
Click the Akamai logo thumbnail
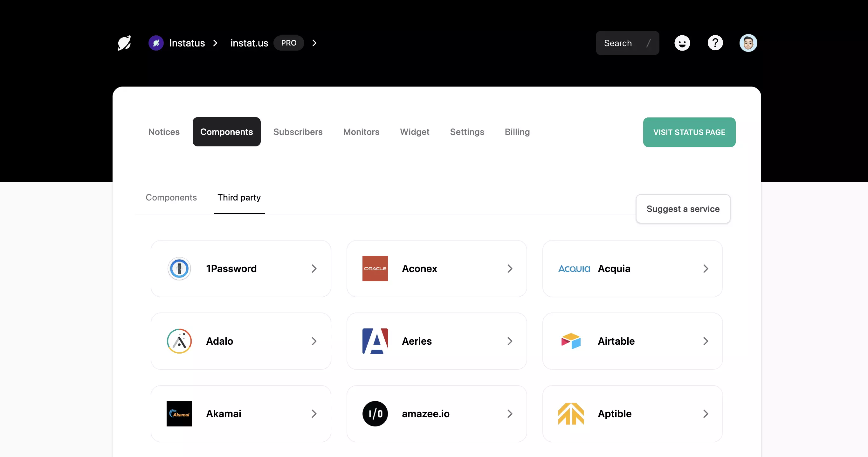tap(179, 413)
